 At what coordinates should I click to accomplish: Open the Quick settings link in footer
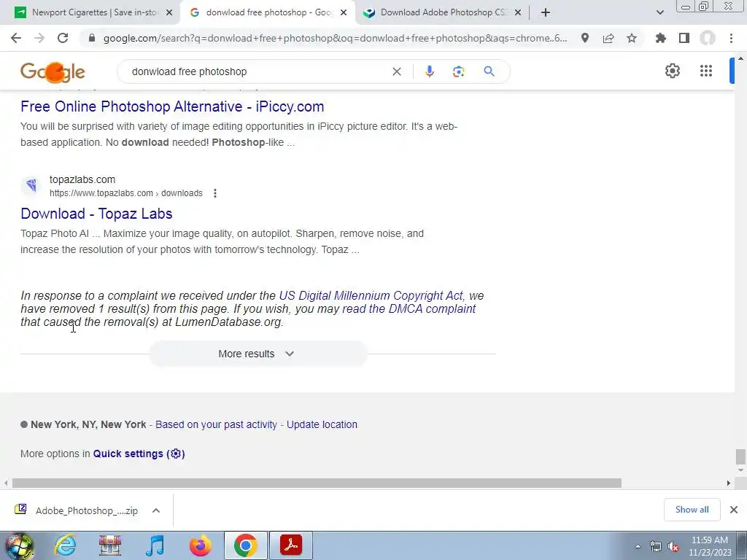coord(139,454)
